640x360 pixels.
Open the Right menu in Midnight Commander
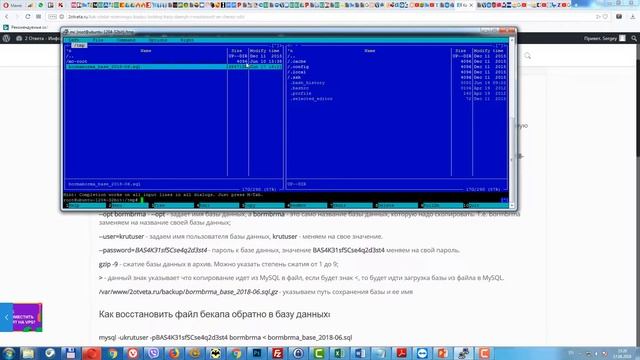(x=187, y=40)
